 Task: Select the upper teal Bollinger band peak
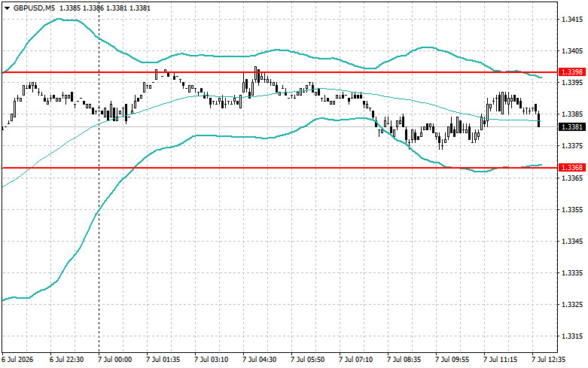click(60, 19)
